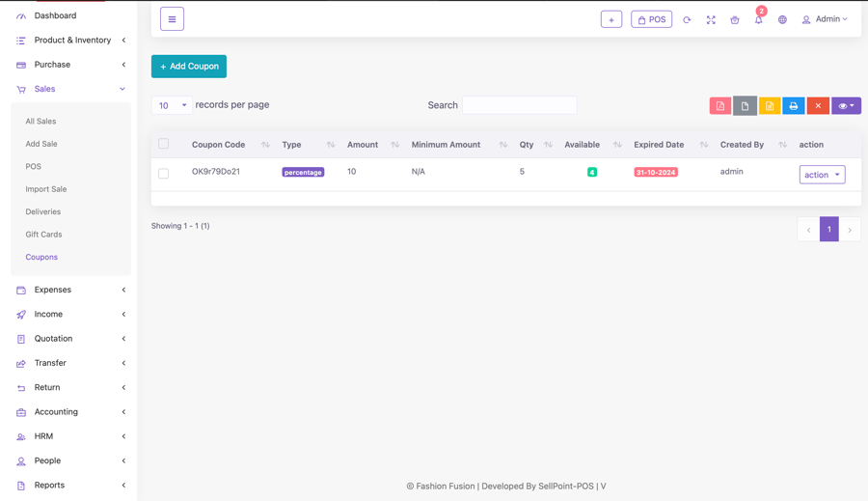
Task: Click the Add Coupon button
Action: [x=189, y=67]
